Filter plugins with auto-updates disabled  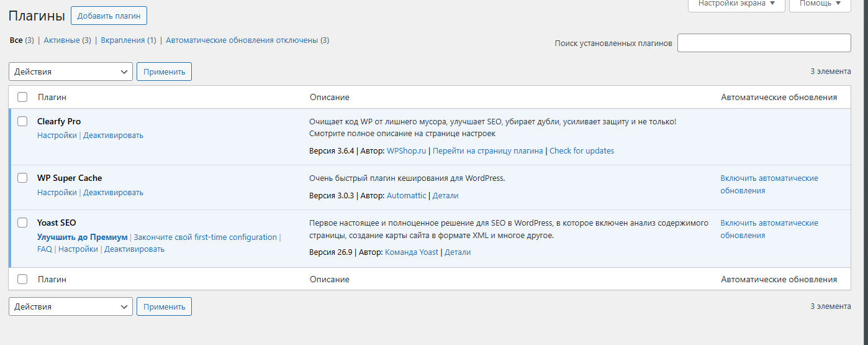242,40
